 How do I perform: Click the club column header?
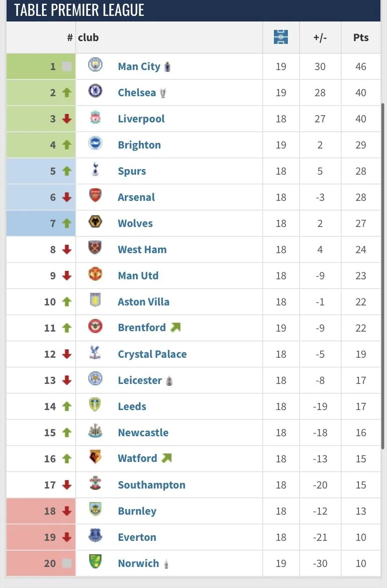point(88,37)
